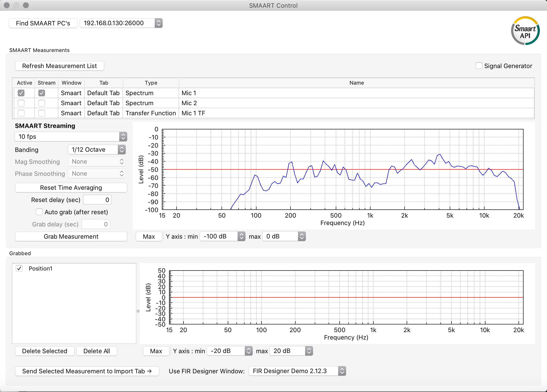Click the Reset delay (sec) field
Image resolution: width=547 pixels, height=392 pixels.
(x=97, y=200)
